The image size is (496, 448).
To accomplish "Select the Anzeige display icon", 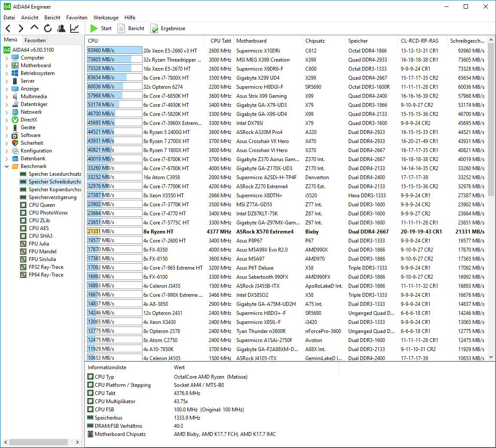I will coord(15,89).
